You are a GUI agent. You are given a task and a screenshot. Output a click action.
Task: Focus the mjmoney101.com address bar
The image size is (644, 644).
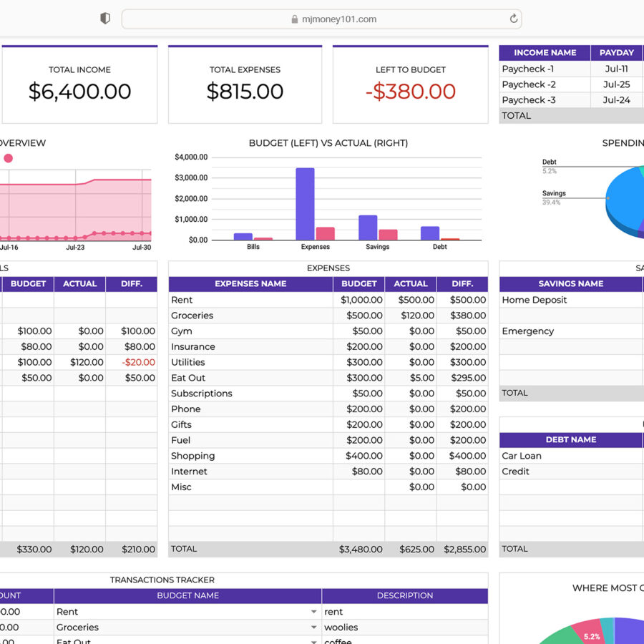(x=321, y=19)
